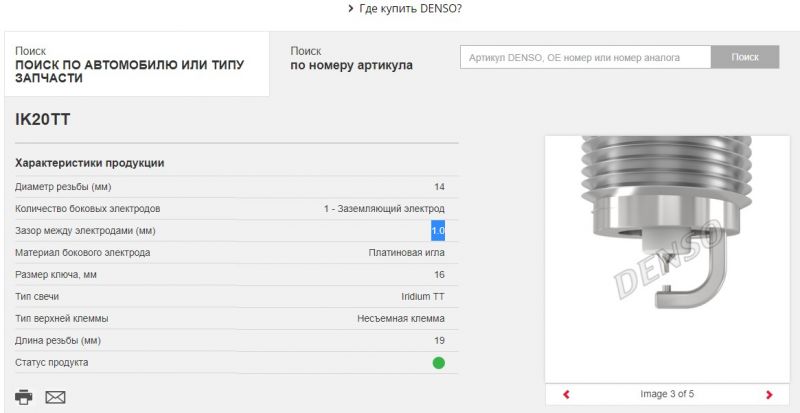Image resolution: width=800 pixels, height=413 pixels.
Task: Advance to the next image with the right red arrow
Action: (x=768, y=395)
